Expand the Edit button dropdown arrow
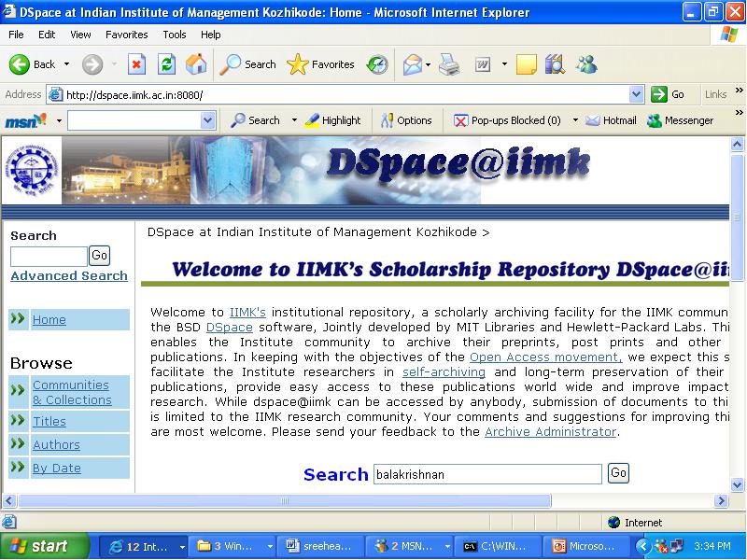Viewport: 747px width, 560px height. 504,64
